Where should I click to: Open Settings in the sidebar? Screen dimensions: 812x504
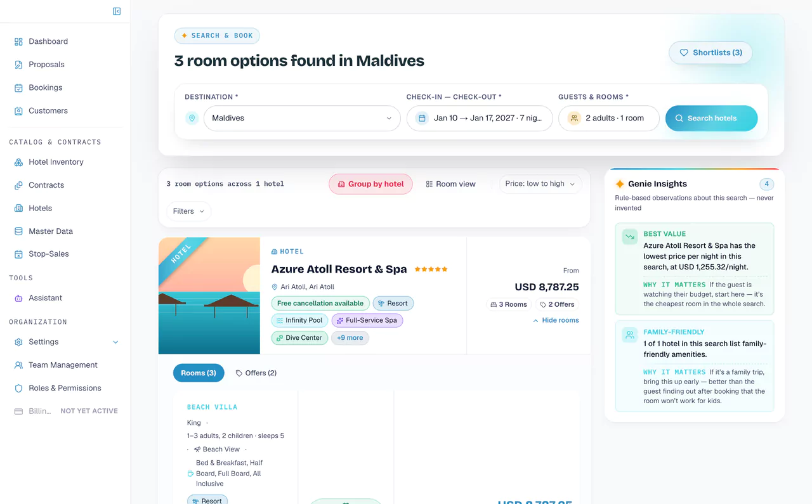point(66,342)
